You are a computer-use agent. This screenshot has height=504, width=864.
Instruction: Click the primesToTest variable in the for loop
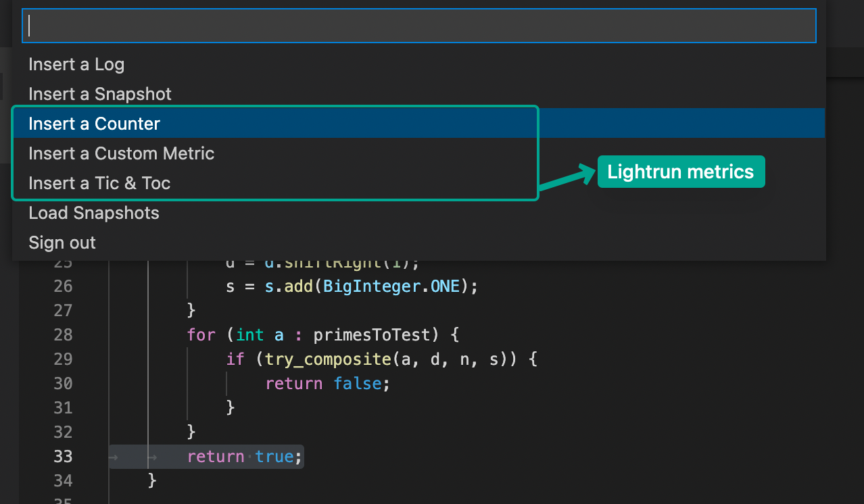point(371,335)
